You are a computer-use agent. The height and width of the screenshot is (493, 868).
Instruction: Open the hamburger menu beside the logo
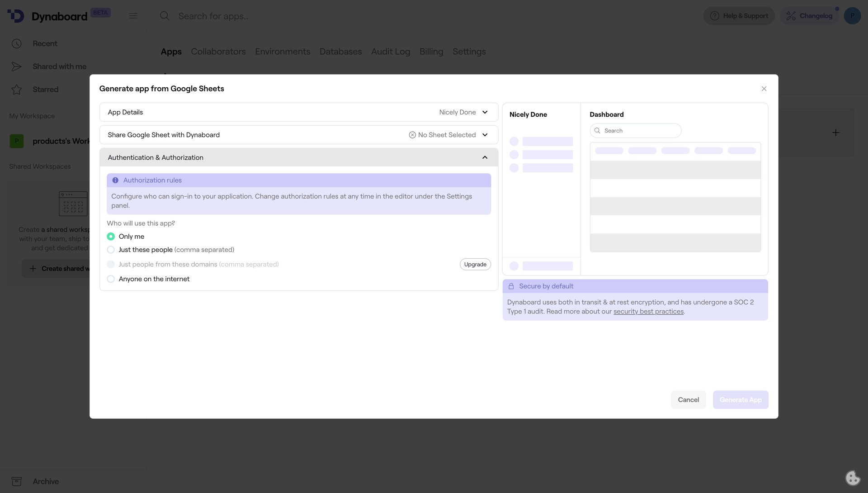click(133, 15)
